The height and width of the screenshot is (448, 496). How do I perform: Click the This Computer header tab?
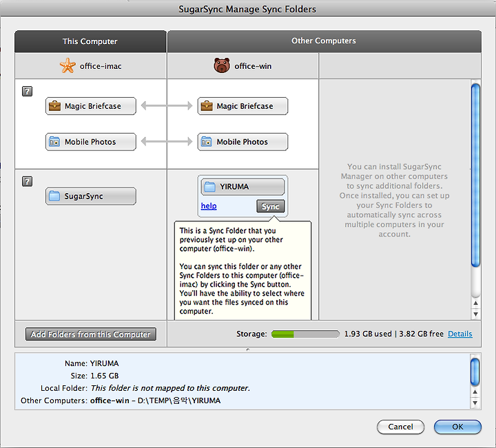coord(90,41)
